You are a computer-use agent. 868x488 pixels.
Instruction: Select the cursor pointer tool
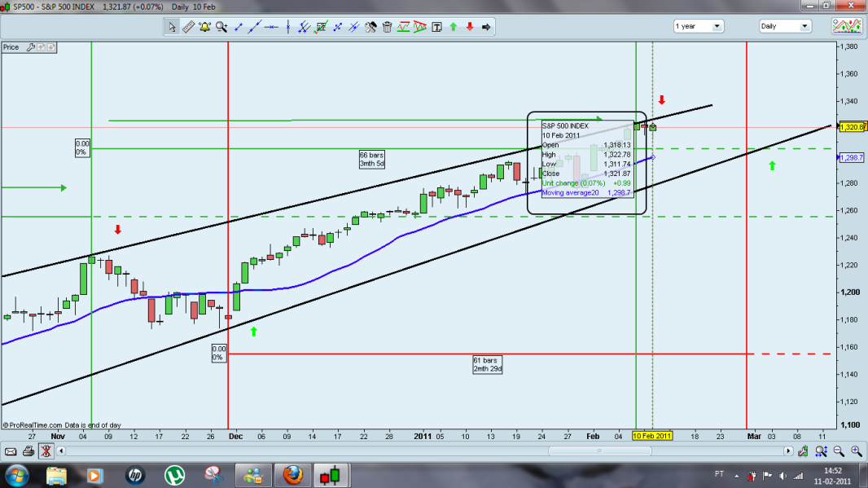pyautogui.click(x=172, y=27)
